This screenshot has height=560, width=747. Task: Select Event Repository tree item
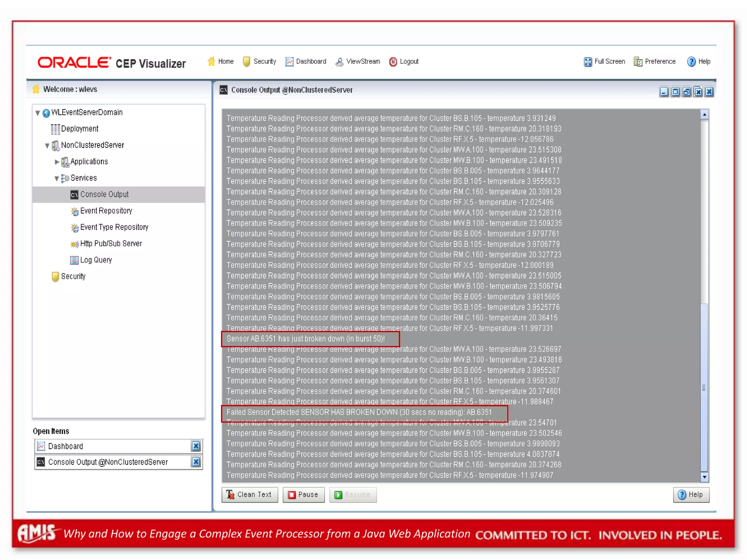pyautogui.click(x=106, y=211)
